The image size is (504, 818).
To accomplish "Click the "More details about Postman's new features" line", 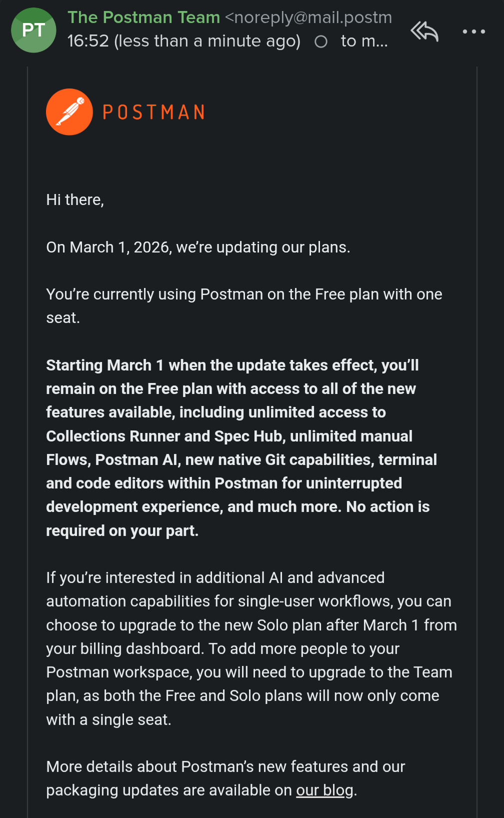I will [x=225, y=766].
